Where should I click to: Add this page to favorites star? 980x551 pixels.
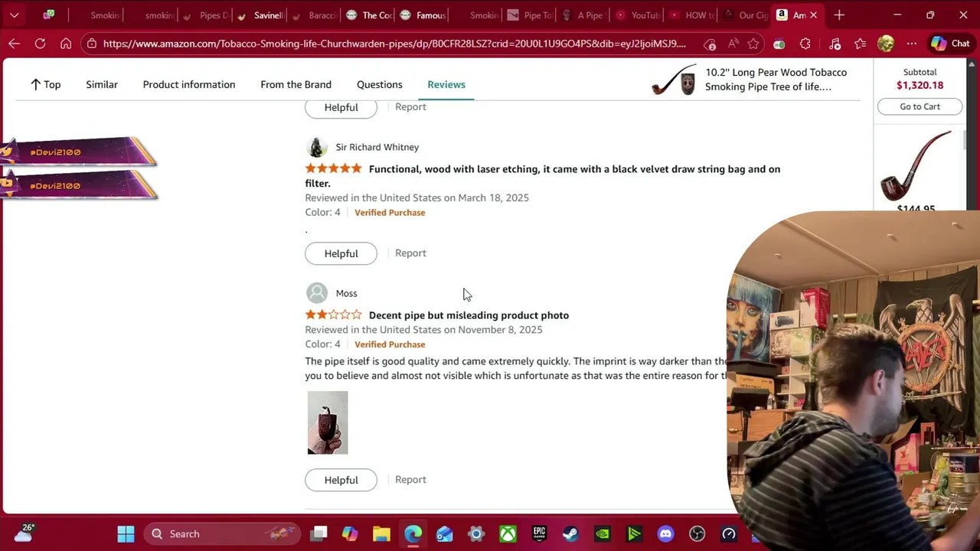(754, 44)
